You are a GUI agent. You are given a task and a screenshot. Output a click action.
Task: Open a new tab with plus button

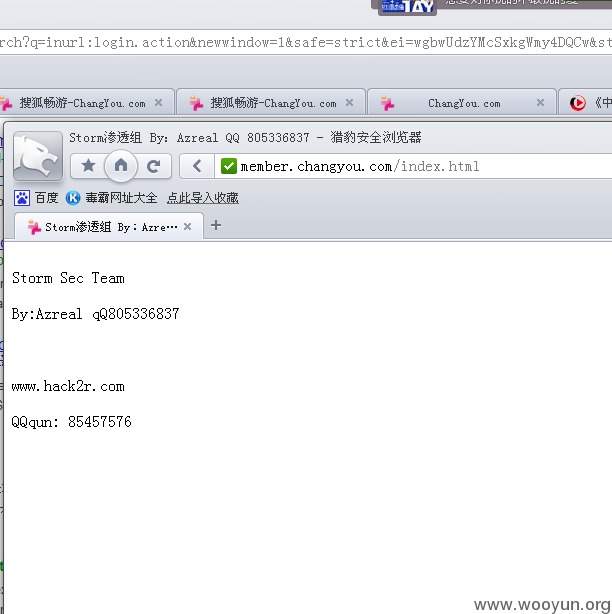pyautogui.click(x=216, y=225)
